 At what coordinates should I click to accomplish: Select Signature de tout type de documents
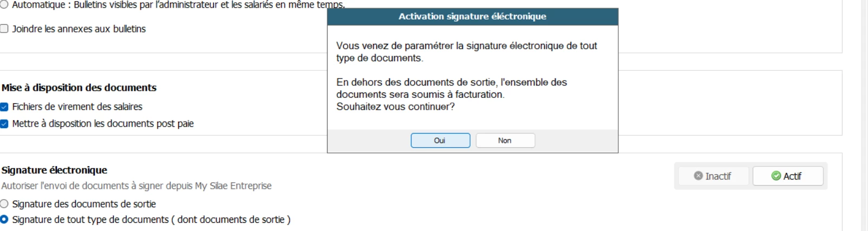4,220
